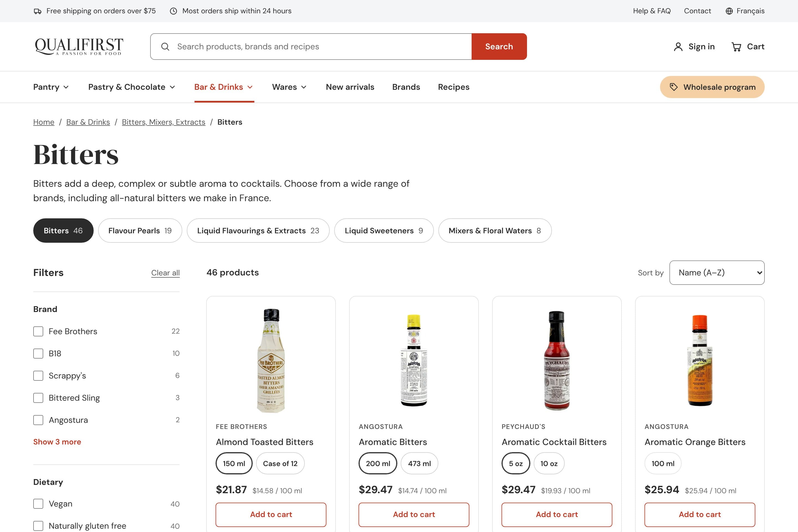Add Aromatic Orange Bitters to cart
Image resolution: width=798 pixels, height=532 pixels.
coord(700,514)
